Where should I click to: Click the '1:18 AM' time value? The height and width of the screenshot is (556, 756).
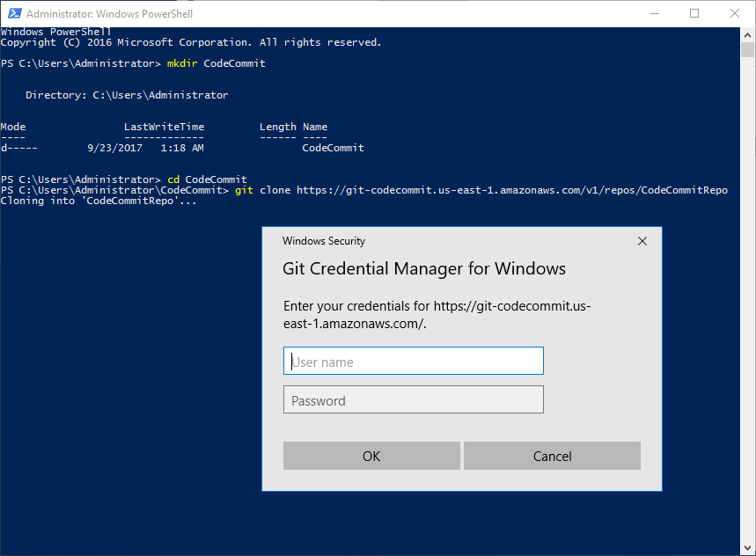point(182,148)
